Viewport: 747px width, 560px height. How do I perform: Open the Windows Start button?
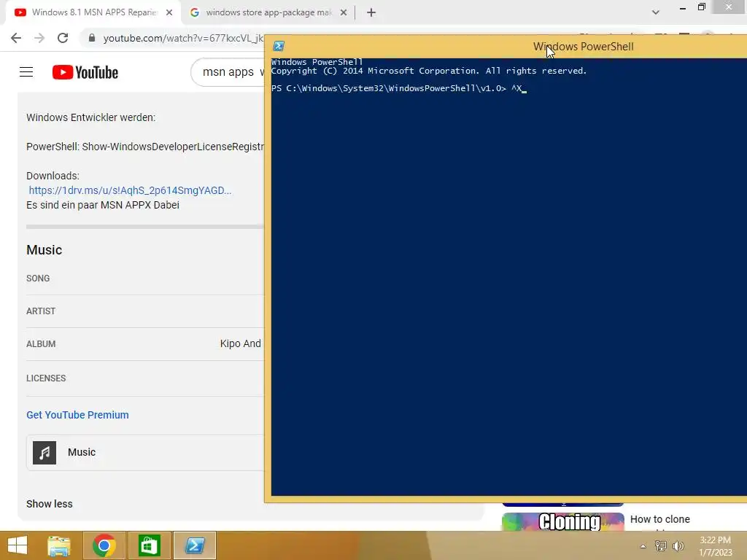point(18,545)
